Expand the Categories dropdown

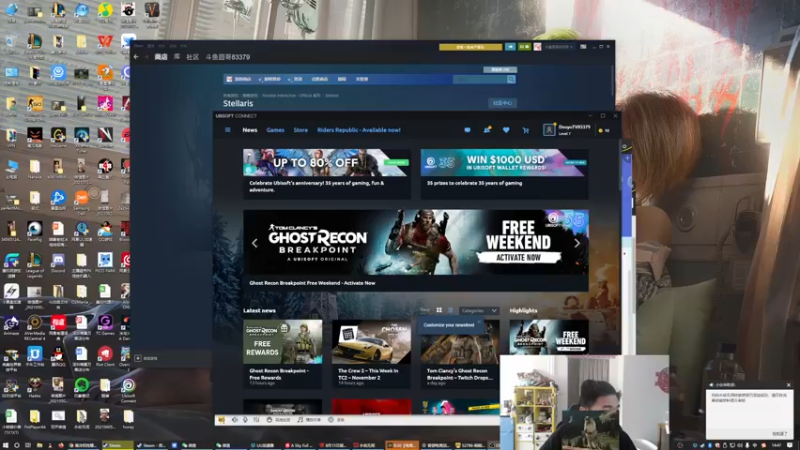click(x=478, y=310)
